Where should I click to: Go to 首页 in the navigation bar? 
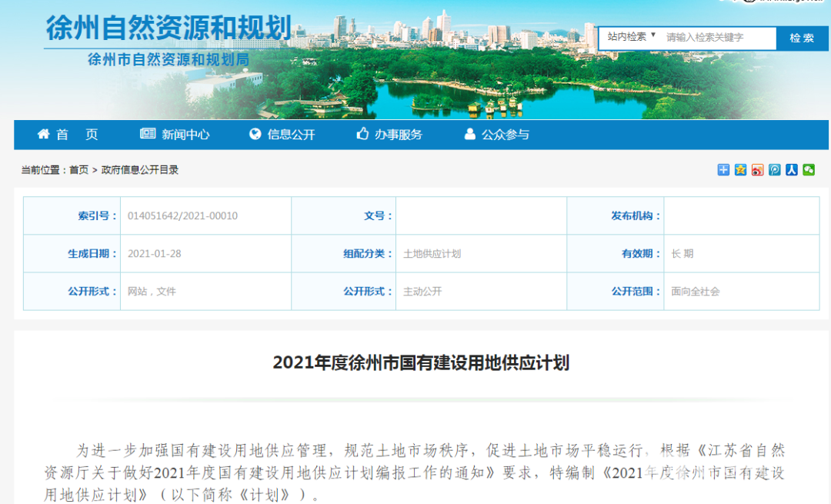pyautogui.click(x=68, y=135)
